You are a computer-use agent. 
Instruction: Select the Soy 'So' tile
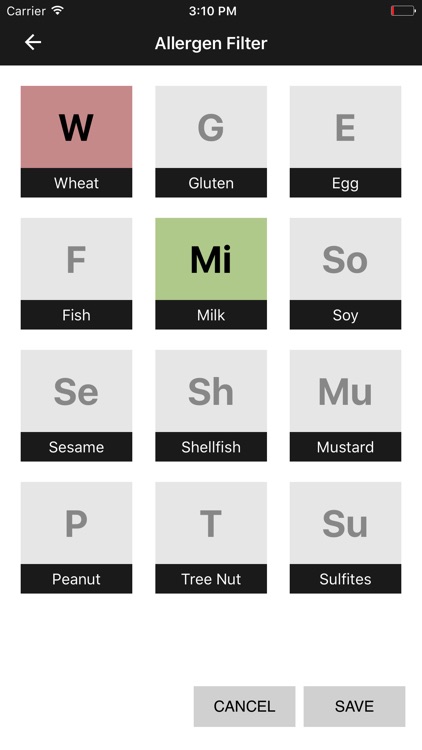pos(345,274)
